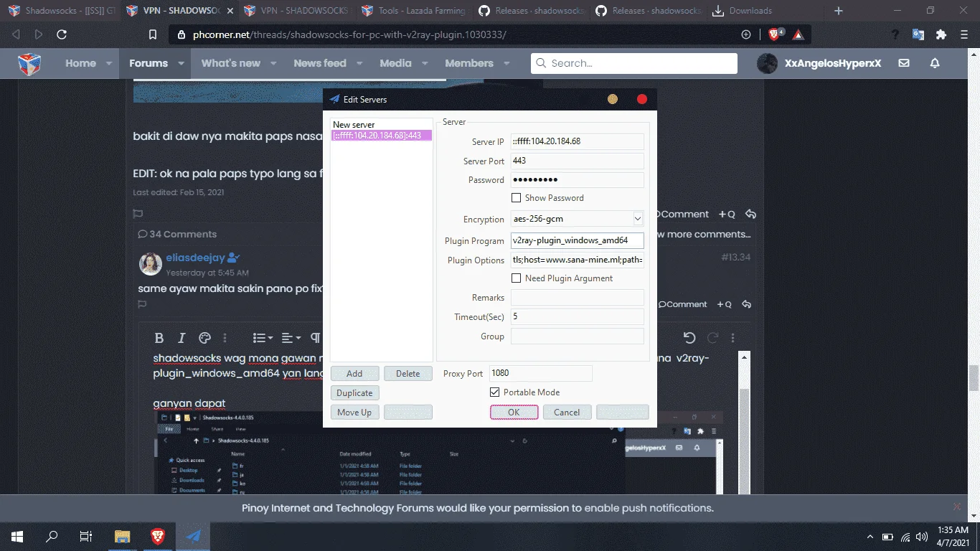Open the What's new navigation item
The image size is (980, 551).
[230, 63]
